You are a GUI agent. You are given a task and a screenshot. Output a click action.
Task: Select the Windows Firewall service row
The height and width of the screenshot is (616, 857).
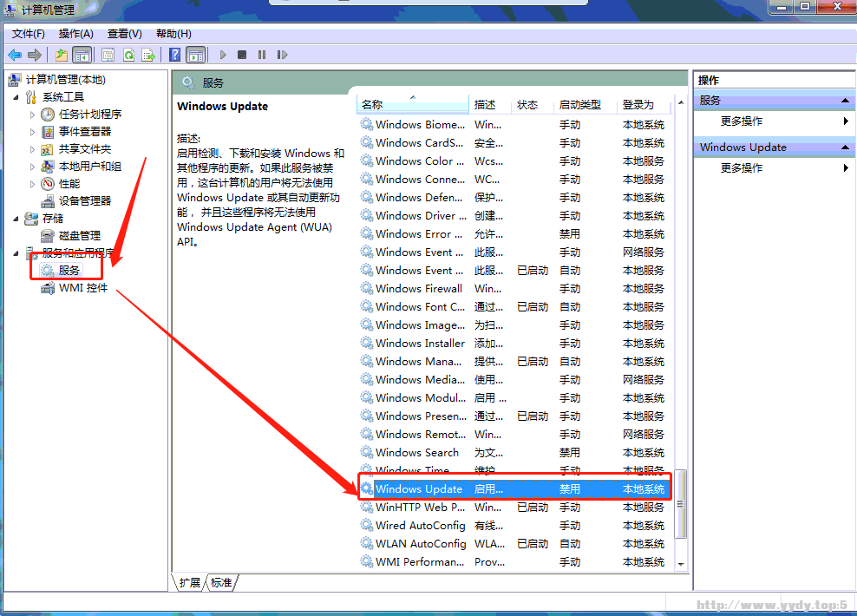pos(515,288)
